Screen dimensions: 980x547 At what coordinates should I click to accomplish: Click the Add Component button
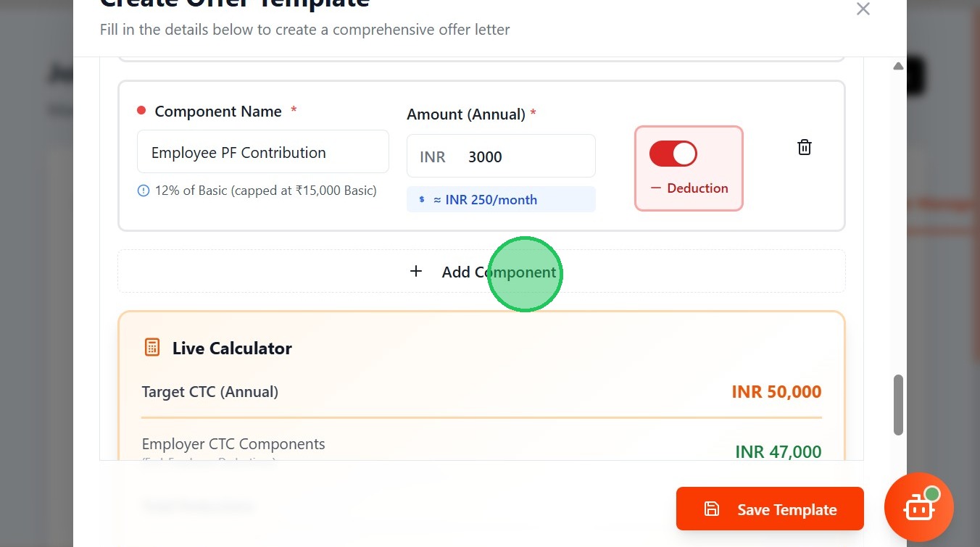(x=481, y=272)
